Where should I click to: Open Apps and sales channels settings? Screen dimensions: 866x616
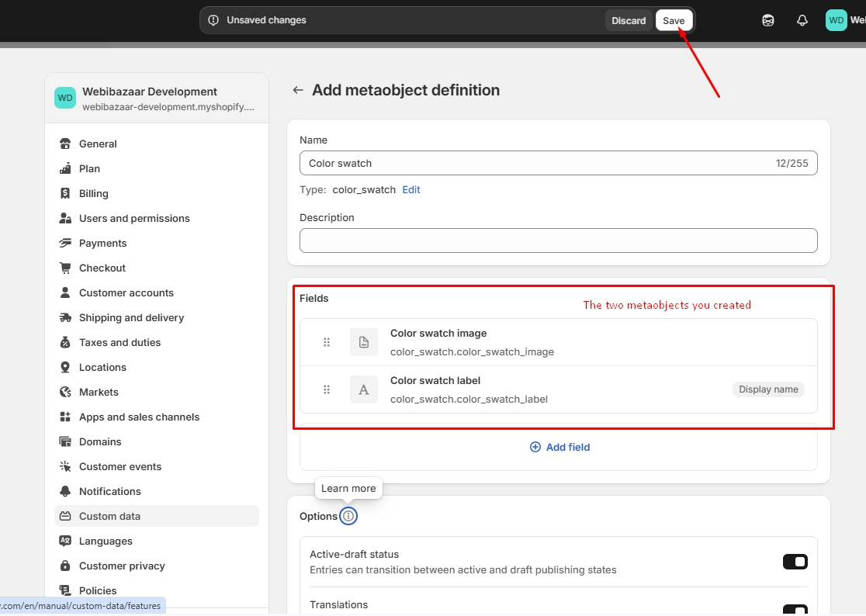[139, 417]
